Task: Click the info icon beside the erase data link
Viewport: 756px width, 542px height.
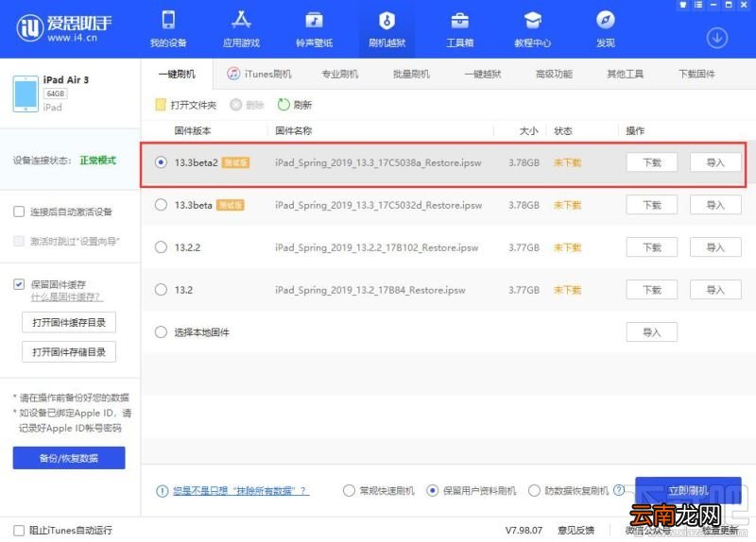Action: (x=162, y=491)
